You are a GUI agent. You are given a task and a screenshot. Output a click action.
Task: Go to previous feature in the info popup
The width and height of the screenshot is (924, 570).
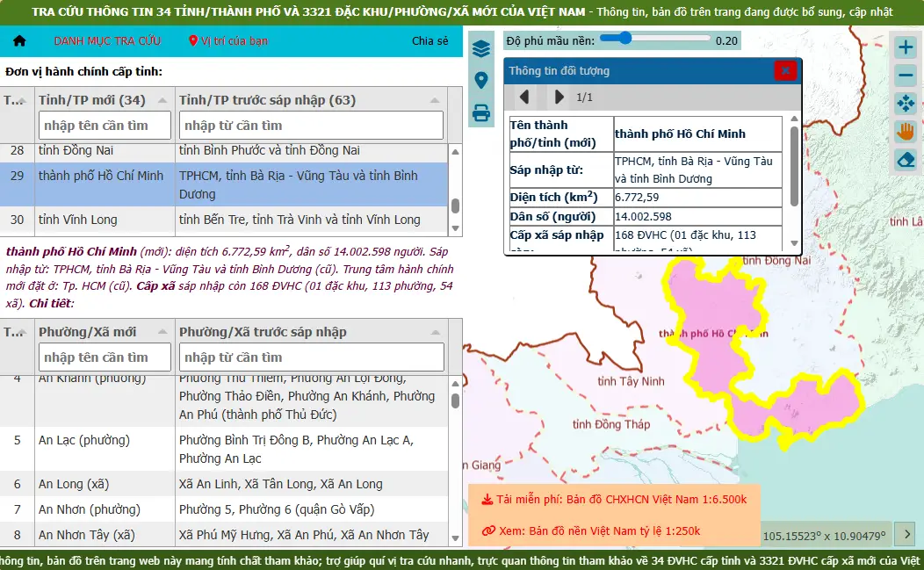coord(524,97)
